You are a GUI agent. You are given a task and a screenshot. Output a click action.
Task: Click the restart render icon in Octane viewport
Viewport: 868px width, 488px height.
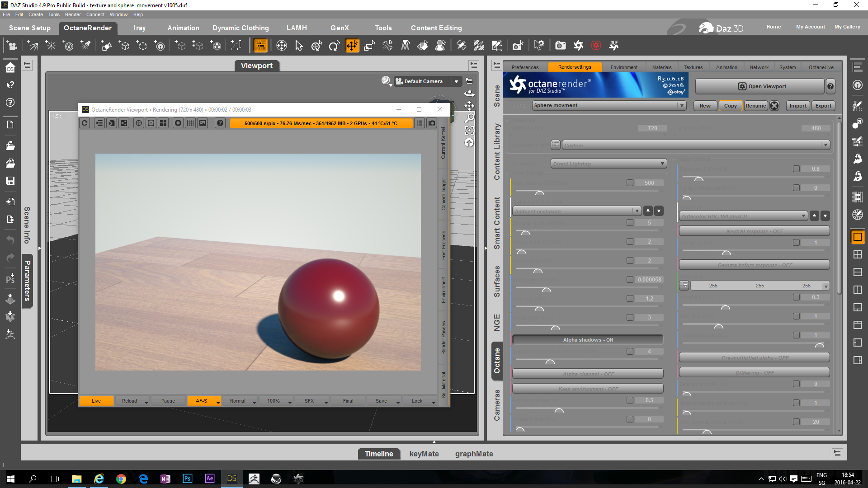click(x=85, y=123)
